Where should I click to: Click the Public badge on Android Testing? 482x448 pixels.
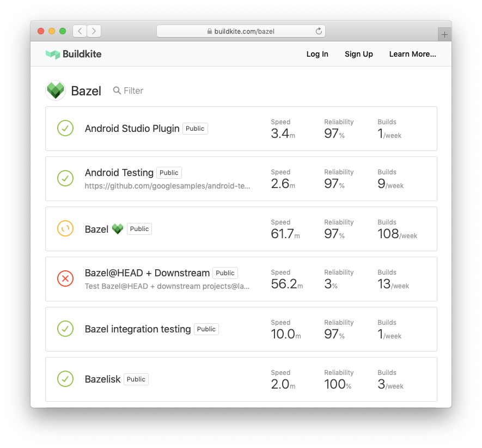point(169,172)
